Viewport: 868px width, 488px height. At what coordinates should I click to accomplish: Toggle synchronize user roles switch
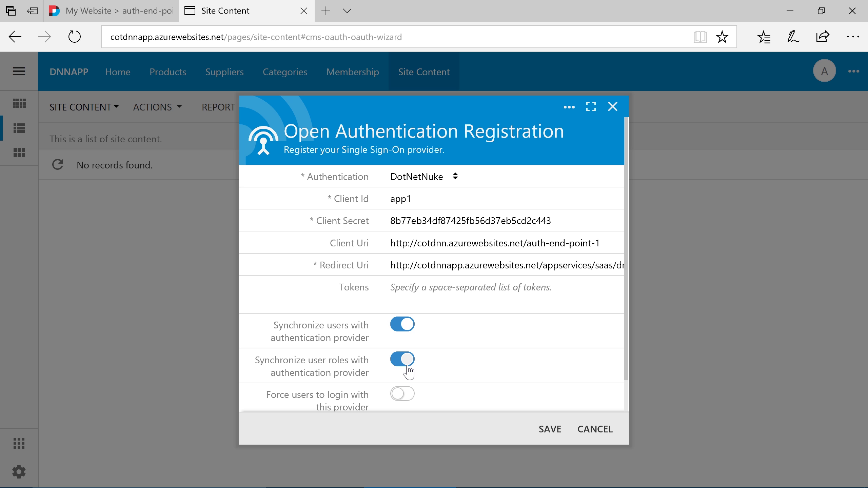(402, 359)
